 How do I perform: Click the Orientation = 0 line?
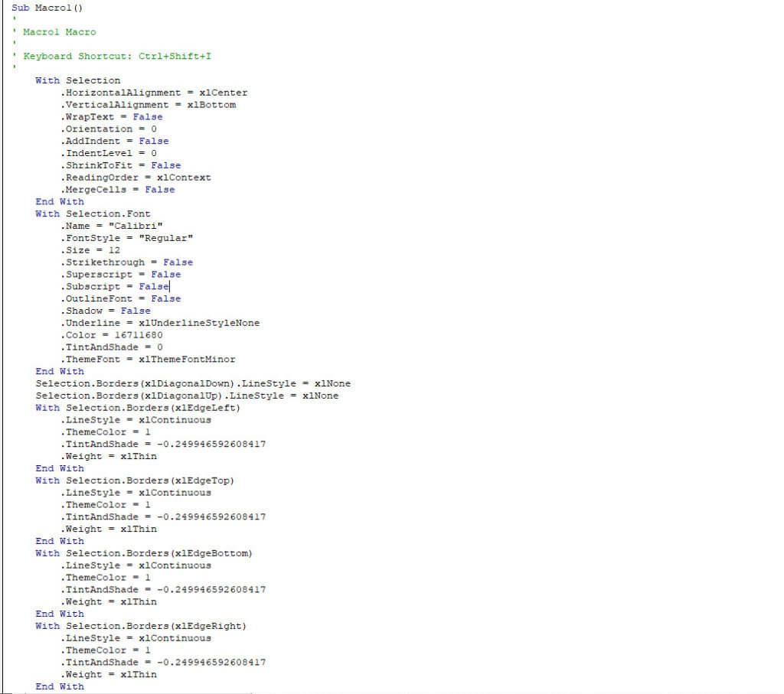tap(107, 129)
